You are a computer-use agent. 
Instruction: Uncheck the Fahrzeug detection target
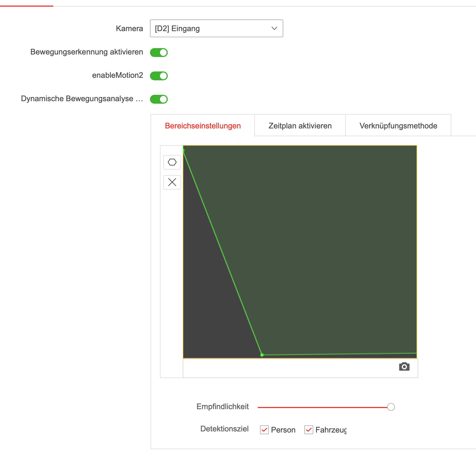pyautogui.click(x=309, y=430)
